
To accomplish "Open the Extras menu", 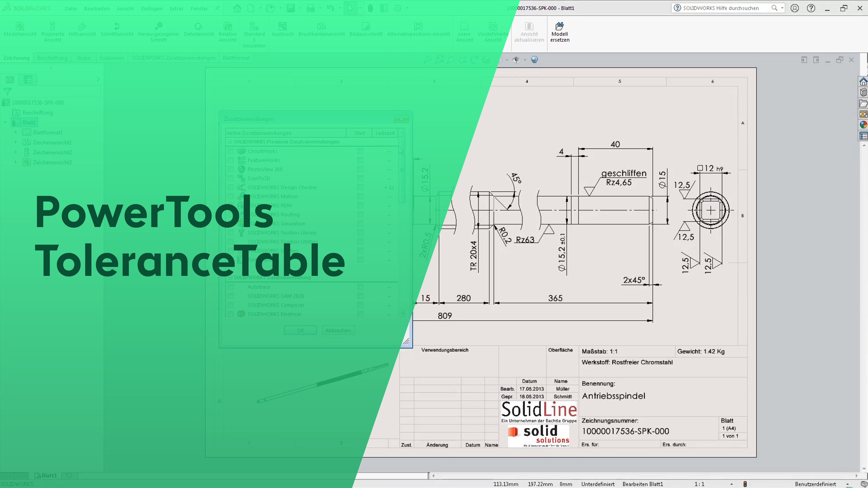I will 177,8.
